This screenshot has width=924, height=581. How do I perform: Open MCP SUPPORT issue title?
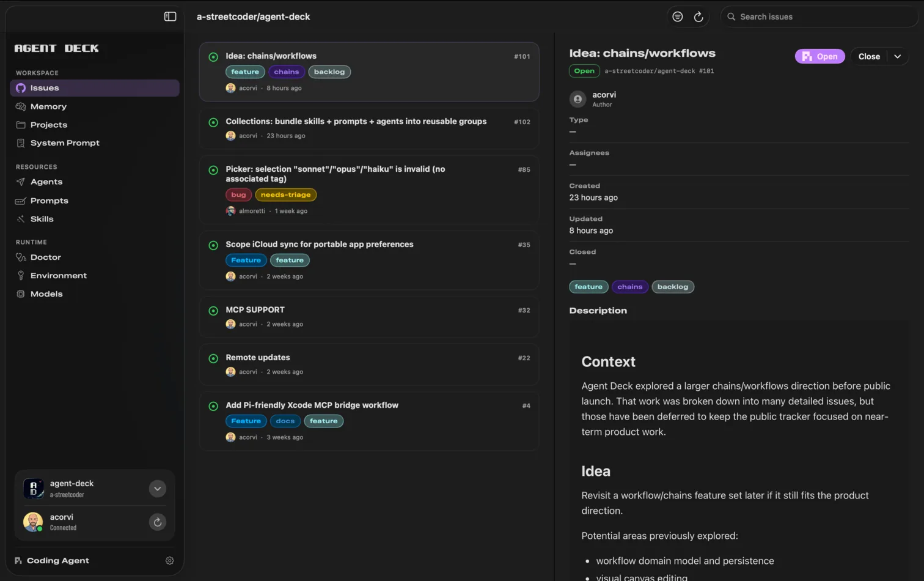(x=255, y=310)
